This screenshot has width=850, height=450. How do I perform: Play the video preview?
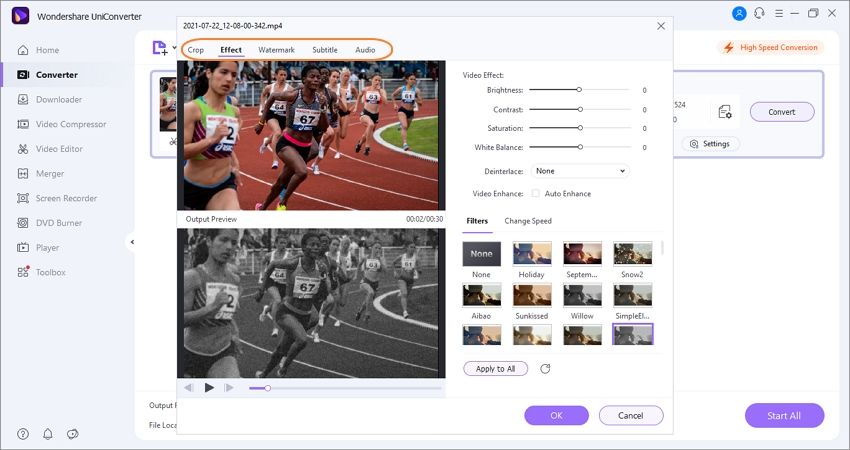point(209,388)
